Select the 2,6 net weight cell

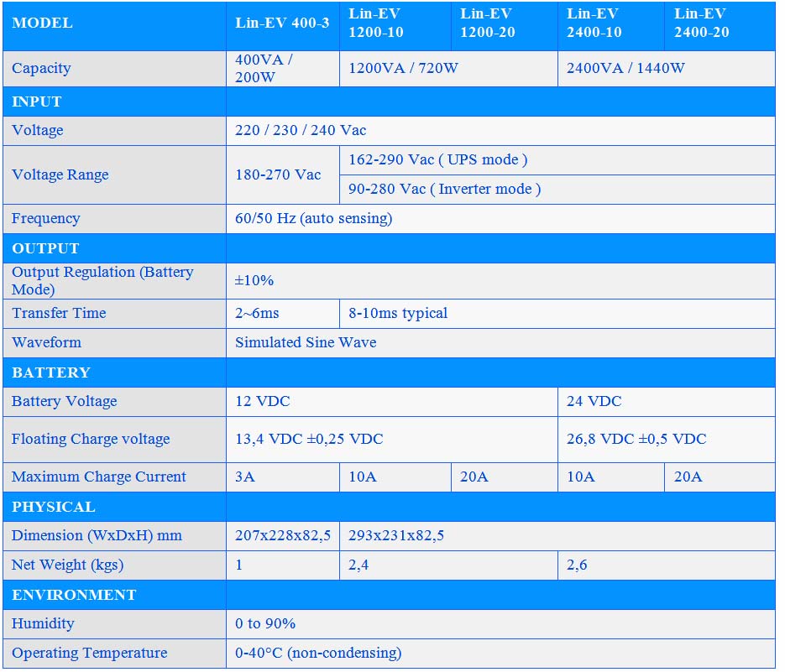[667, 565]
